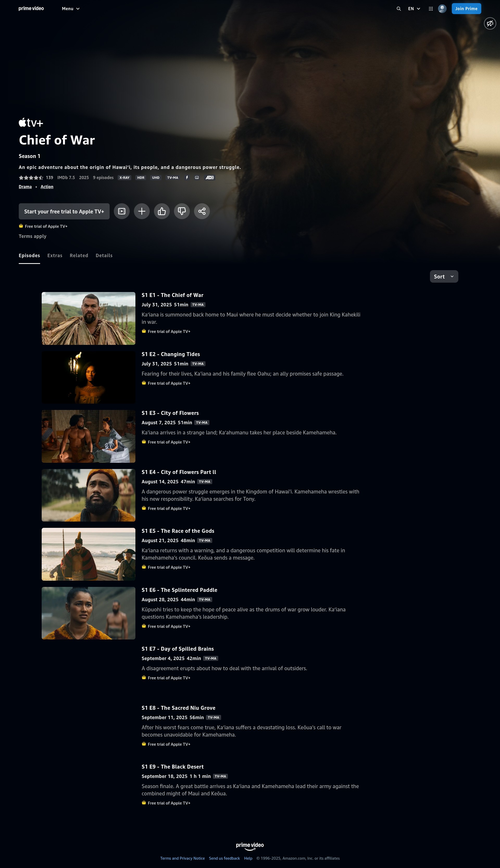This screenshot has height=868, width=500.
Task: Click title 'S1 E5 - The Race of the Gods'
Action: coord(178,531)
